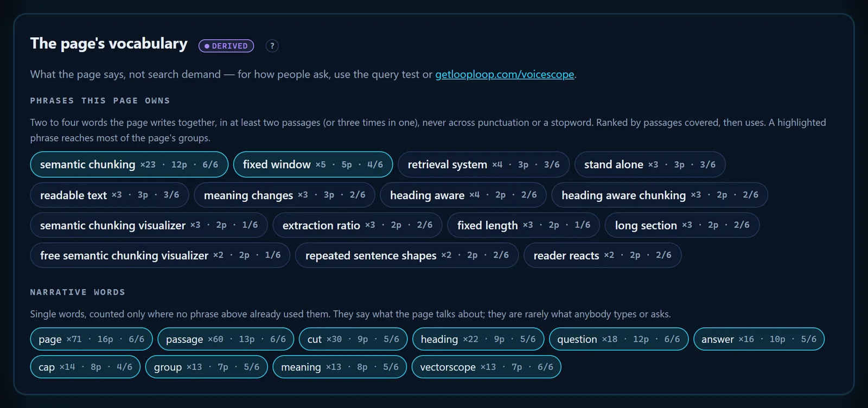868x408 pixels.
Task: Choose the 'long section' chip
Action: [682, 225]
